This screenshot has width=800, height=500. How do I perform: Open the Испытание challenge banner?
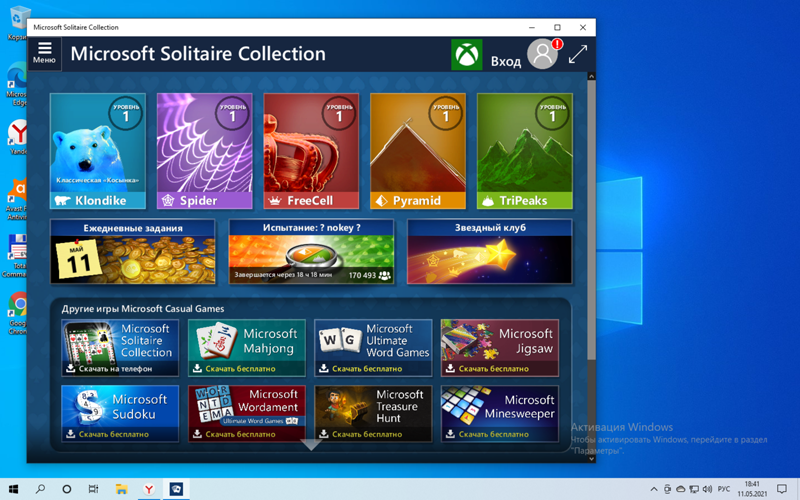pos(311,252)
